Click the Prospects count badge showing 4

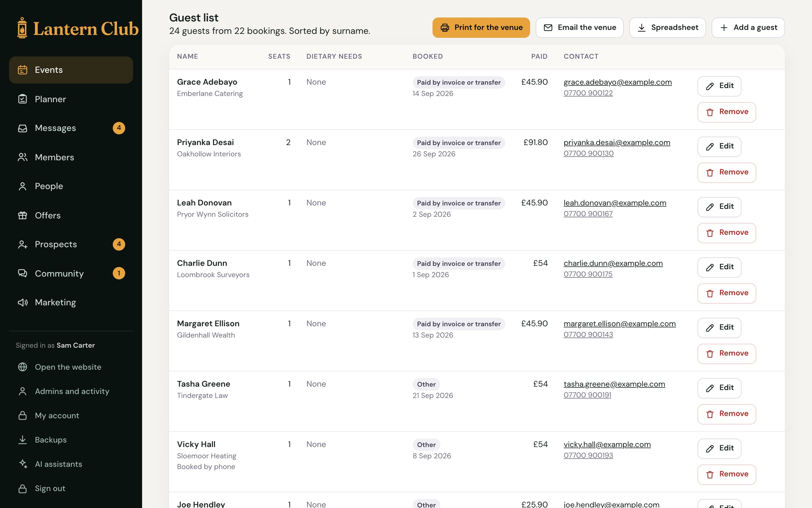point(119,244)
